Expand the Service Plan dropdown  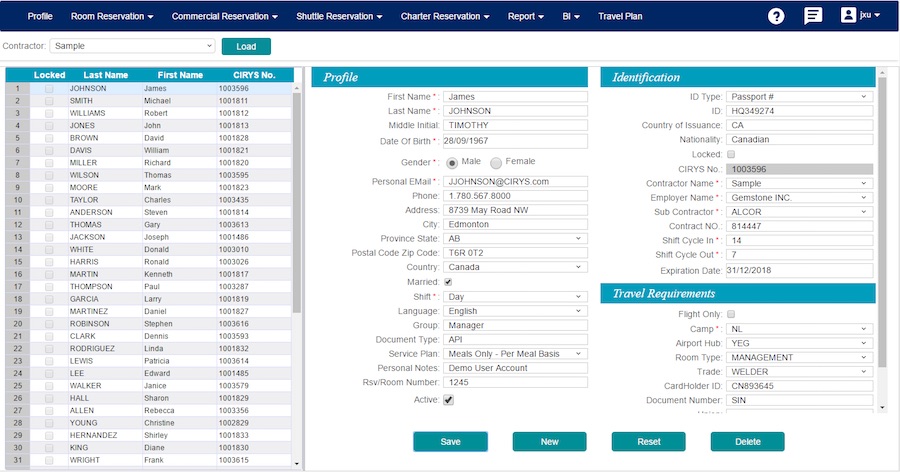(x=514, y=354)
